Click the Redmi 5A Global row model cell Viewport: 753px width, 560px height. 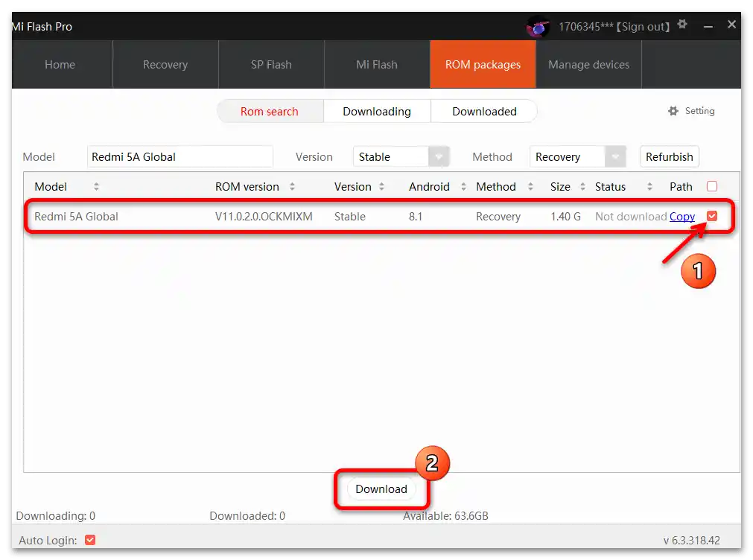pos(76,217)
